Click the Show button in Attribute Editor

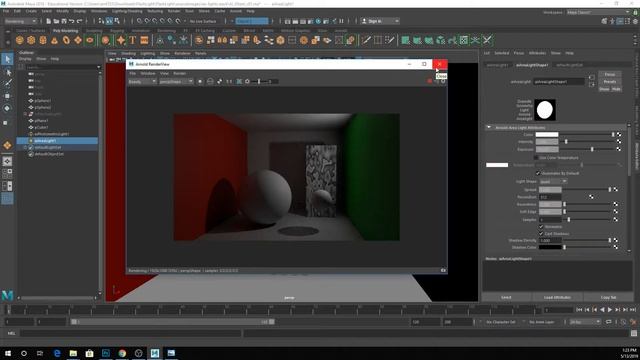(x=604, y=89)
